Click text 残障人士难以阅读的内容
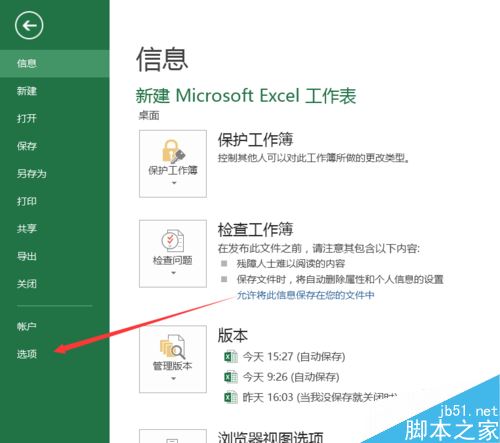This screenshot has height=443, width=500. pos(291,264)
